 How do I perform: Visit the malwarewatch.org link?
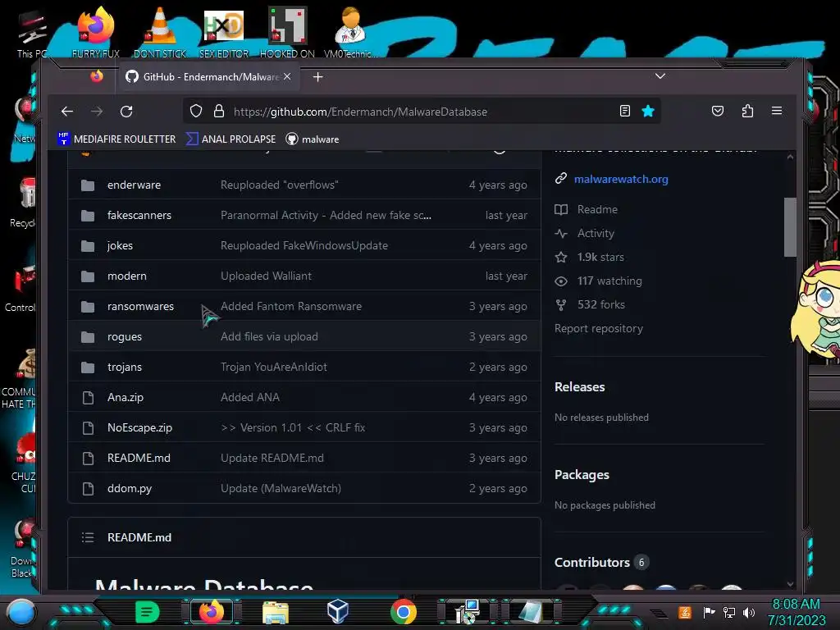click(621, 179)
